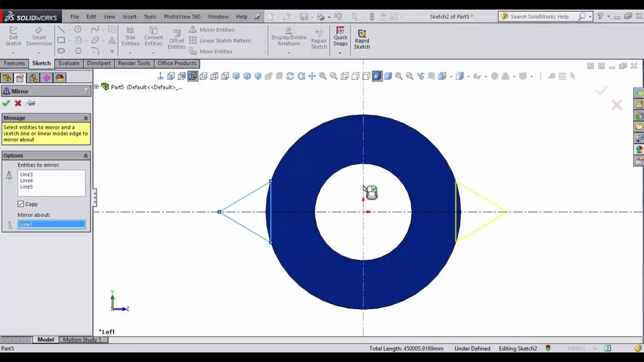The height and width of the screenshot is (362, 644).
Task: Open the View menu
Action: coord(109,17)
